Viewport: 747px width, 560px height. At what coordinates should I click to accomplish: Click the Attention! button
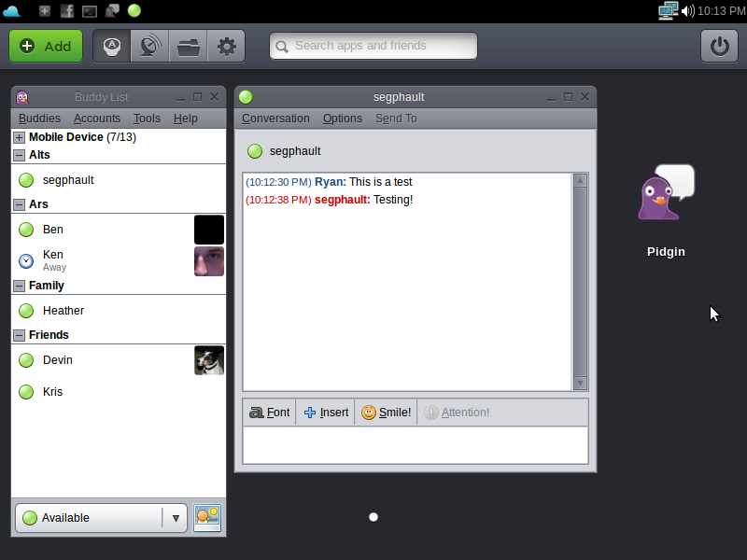[x=457, y=413]
